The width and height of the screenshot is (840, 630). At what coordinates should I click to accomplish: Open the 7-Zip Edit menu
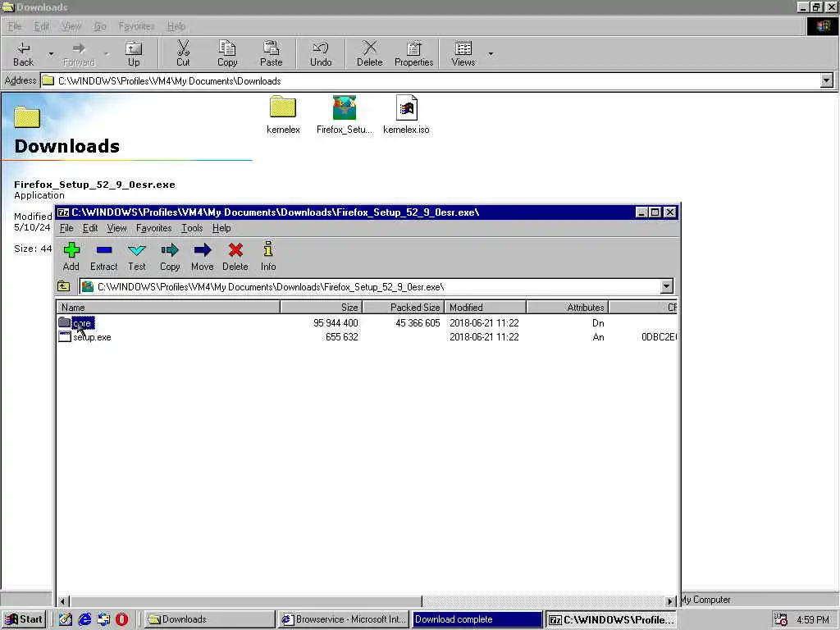[90, 228]
